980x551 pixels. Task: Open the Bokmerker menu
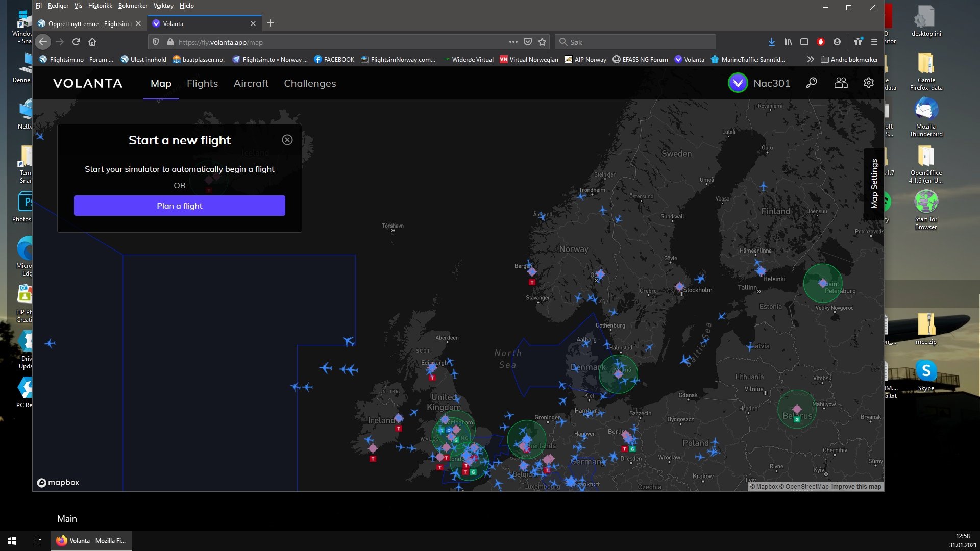click(133, 6)
